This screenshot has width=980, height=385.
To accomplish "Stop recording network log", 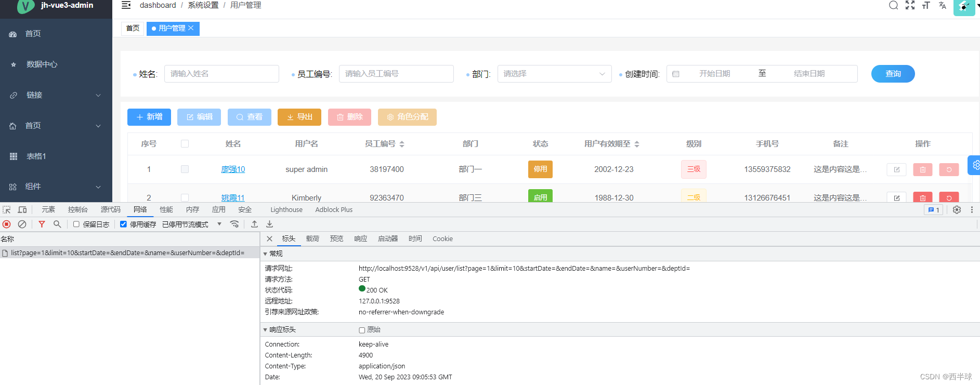I will pyautogui.click(x=7, y=224).
